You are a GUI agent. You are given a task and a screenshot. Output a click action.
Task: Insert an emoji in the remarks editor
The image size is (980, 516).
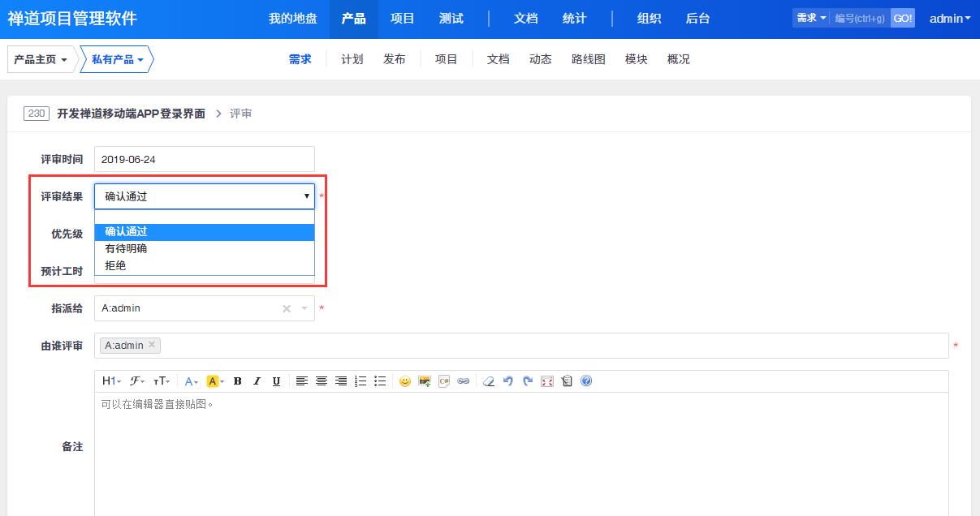tap(405, 381)
